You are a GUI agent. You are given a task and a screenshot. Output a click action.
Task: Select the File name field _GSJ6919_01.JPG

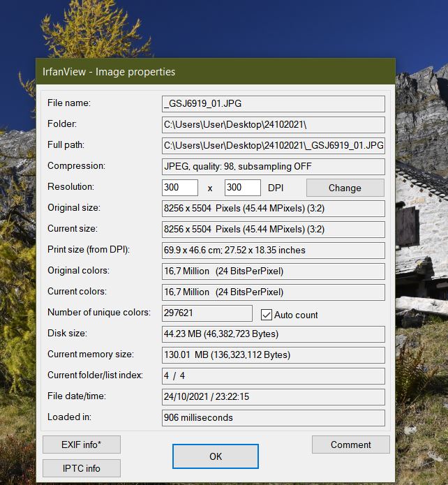(274, 103)
